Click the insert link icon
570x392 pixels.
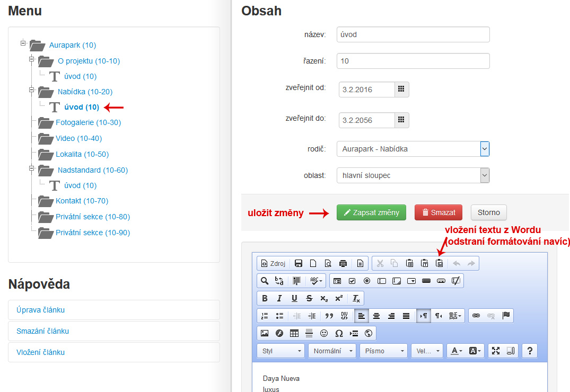(476, 315)
